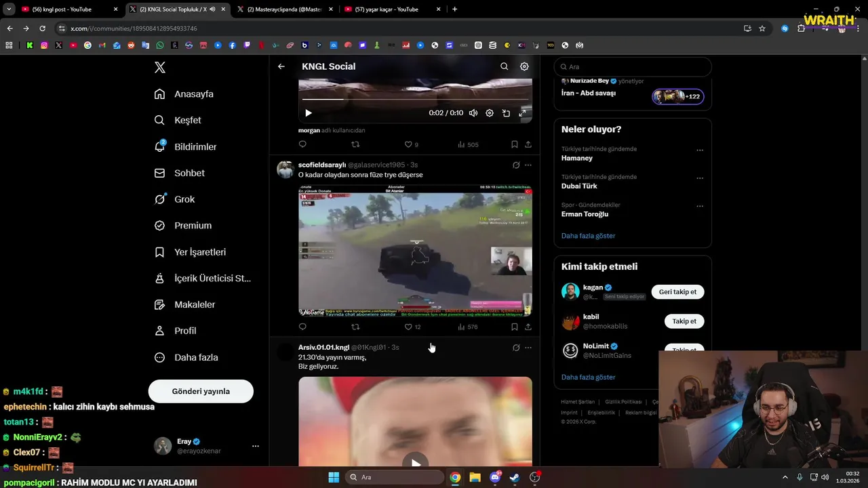The height and width of the screenshot is (488, 868).
Task: Share the morgan video post
Action: (528, 144)
